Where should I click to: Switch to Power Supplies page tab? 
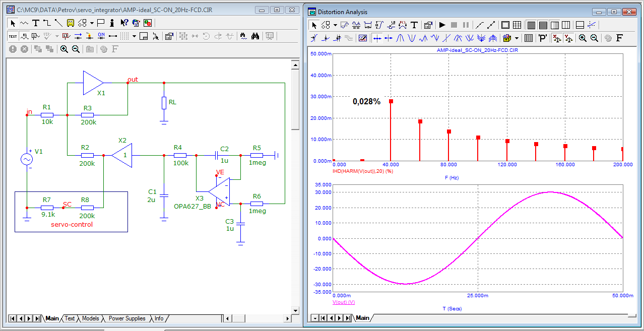(x=127, y=318)
